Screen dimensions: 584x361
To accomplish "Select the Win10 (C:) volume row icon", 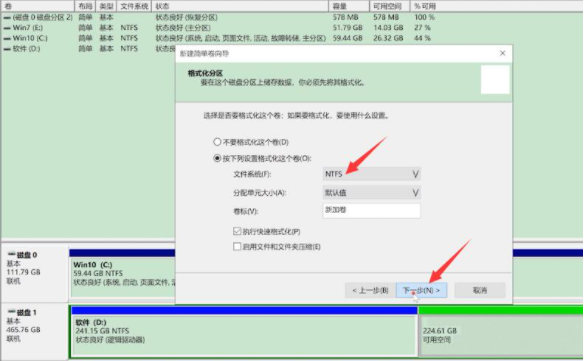I will (7, 38).
